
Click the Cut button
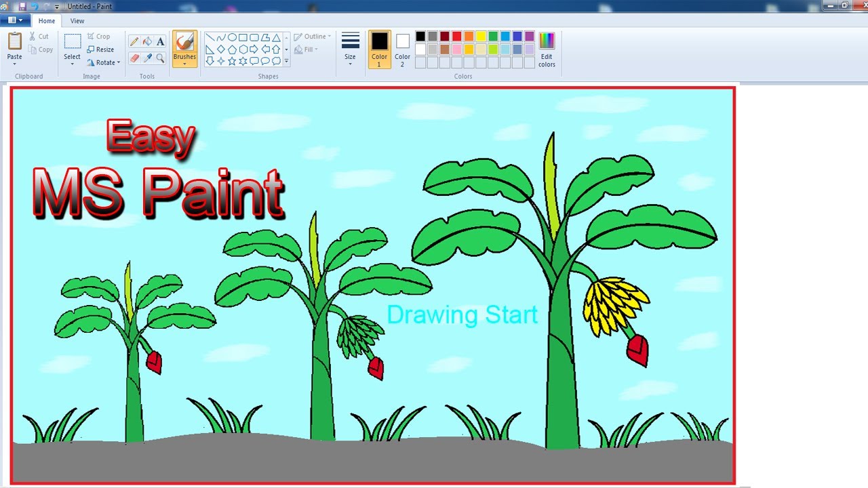[x=39, y=37]
